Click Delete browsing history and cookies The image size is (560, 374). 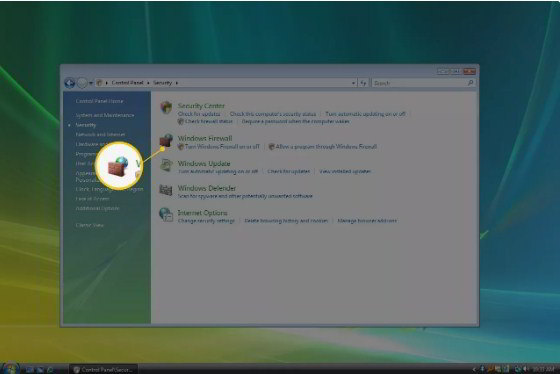286,221
